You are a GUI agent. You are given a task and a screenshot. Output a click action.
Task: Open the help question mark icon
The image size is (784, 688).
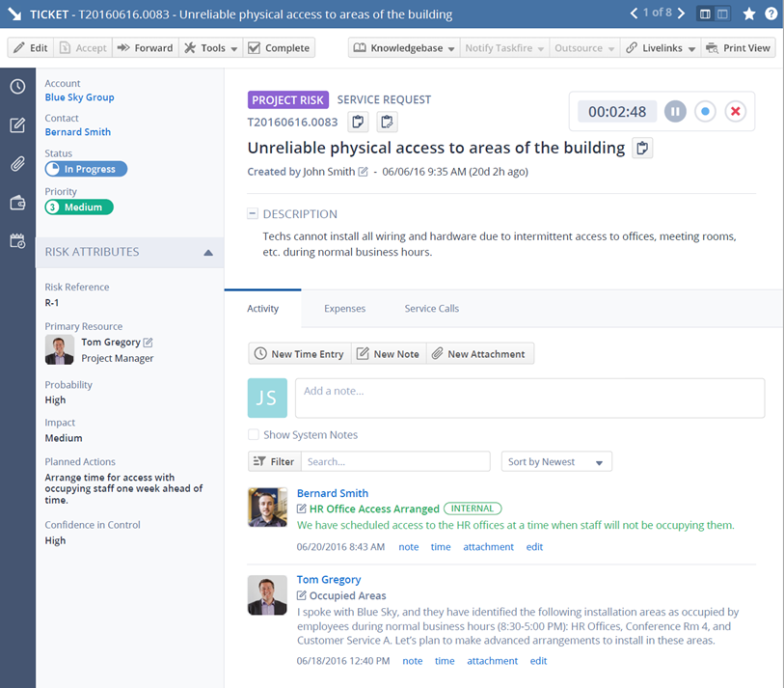(771, 14)
